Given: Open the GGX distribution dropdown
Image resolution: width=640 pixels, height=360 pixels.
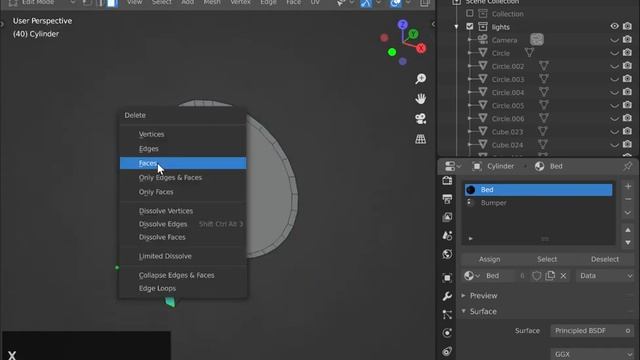Looking at the screenshot, I should [592, 354].
